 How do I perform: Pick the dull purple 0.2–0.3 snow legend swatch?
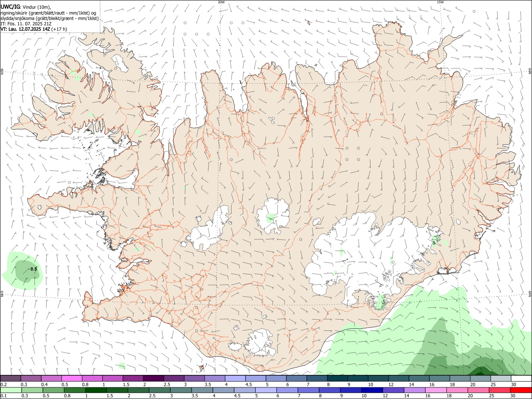pos(10,378)
